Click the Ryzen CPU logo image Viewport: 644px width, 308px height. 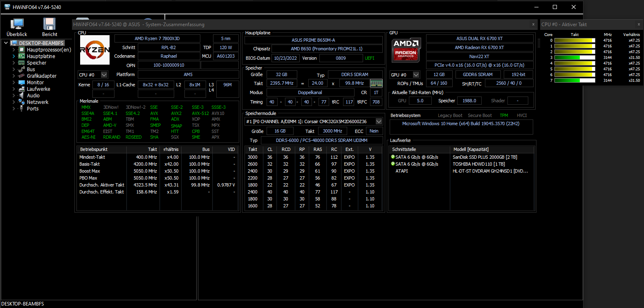pos(95,50)
